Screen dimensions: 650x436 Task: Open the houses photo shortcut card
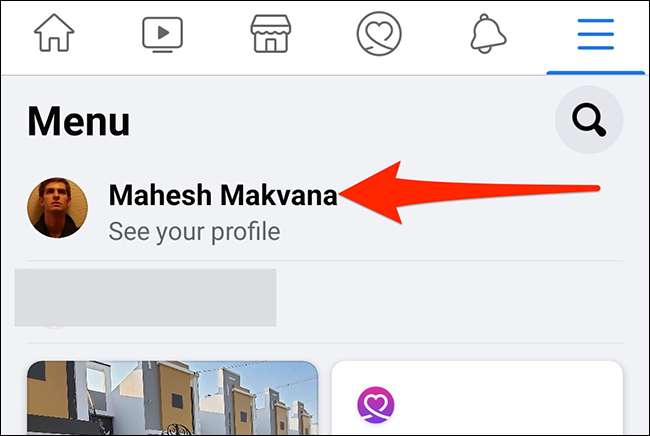click(x=172, y=398)
